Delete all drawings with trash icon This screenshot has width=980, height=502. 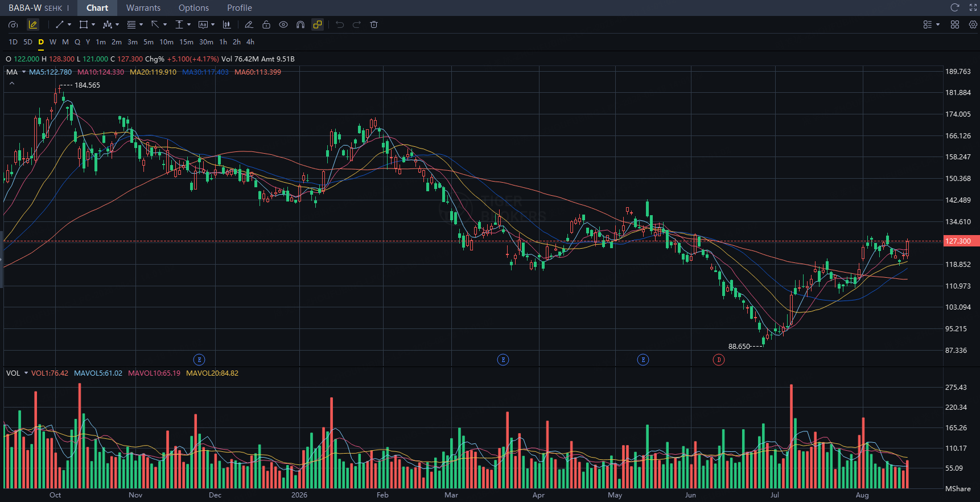374,24
